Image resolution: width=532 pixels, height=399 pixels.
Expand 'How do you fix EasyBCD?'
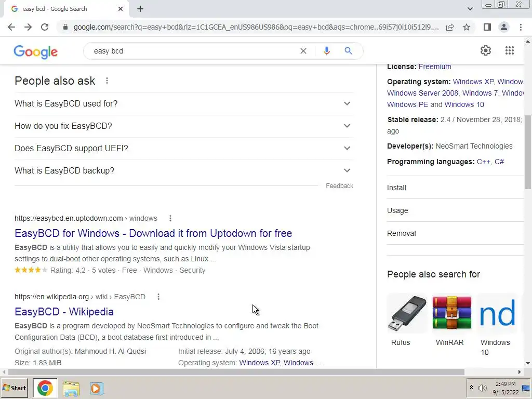[x=184, y=126]
